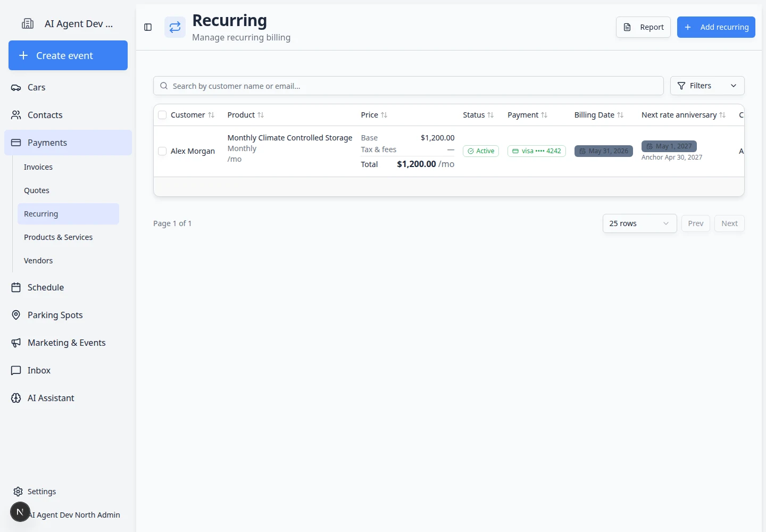Viewport: 766px width, 532px height.
Task: Click Monthly Climate Controlled Storage product
Action: (290, 138)
